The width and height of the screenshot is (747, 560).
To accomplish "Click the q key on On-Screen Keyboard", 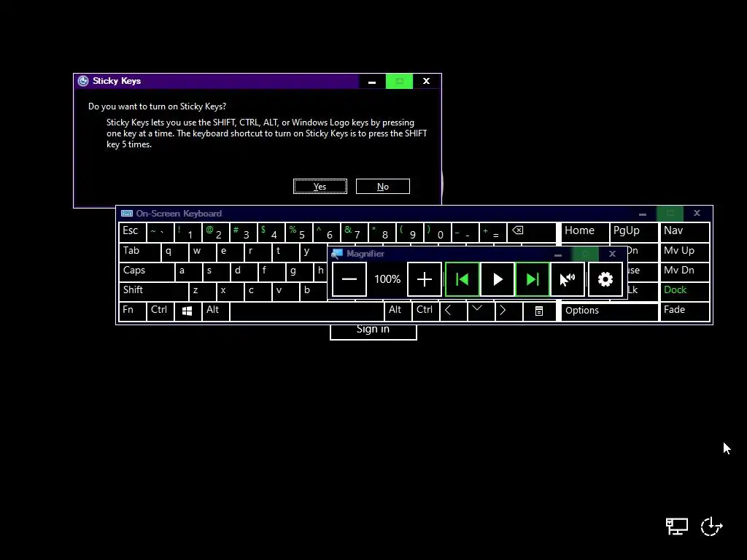I will 174,252.
